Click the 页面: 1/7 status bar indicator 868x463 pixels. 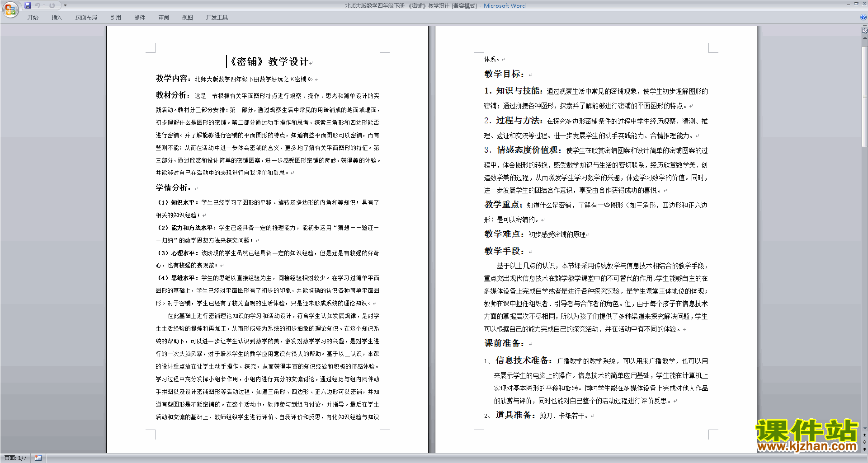pyautogui.click(x=15, y=458)
